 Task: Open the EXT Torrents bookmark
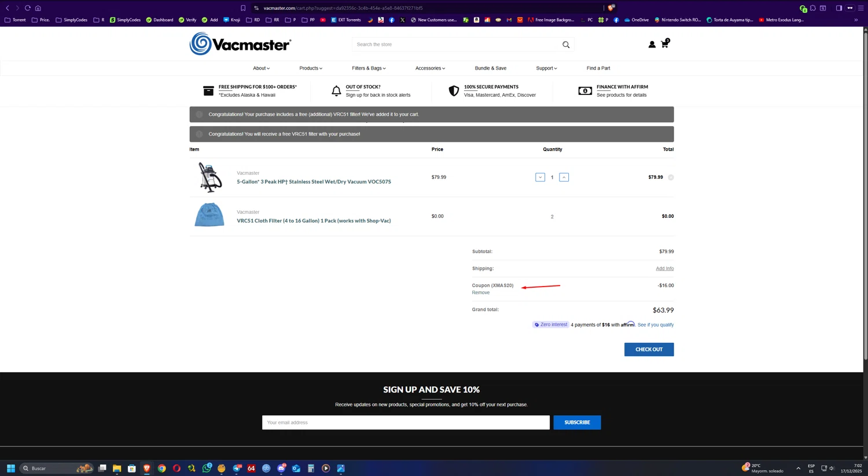point(346,20)
